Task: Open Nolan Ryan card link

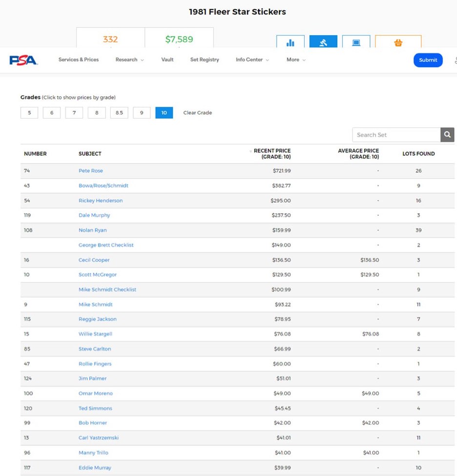Action: point(93,230)
